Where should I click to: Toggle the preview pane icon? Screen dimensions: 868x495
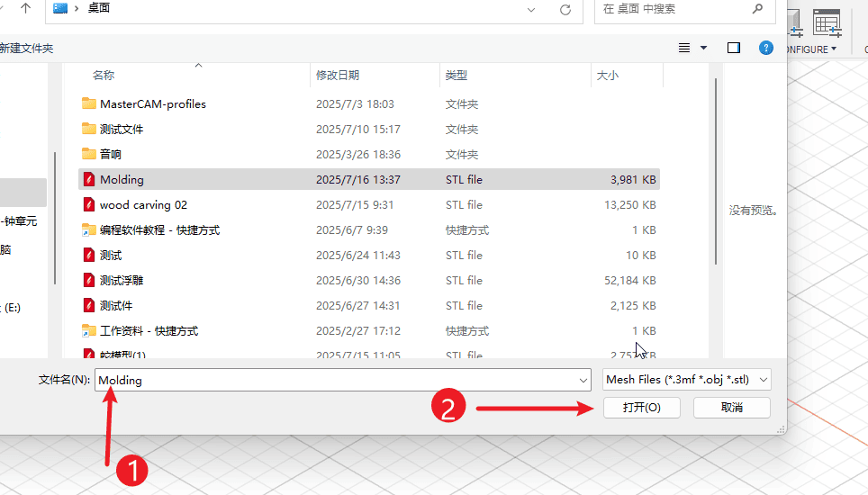coord(734,48)
